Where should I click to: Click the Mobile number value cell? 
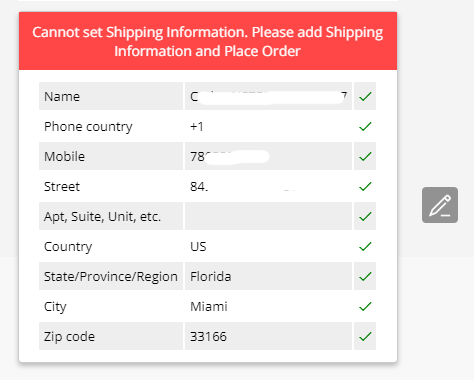coord(268,156)
